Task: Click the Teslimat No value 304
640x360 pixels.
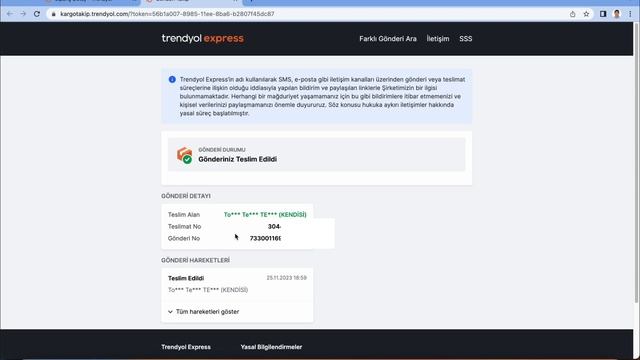Action: point(274,227)
